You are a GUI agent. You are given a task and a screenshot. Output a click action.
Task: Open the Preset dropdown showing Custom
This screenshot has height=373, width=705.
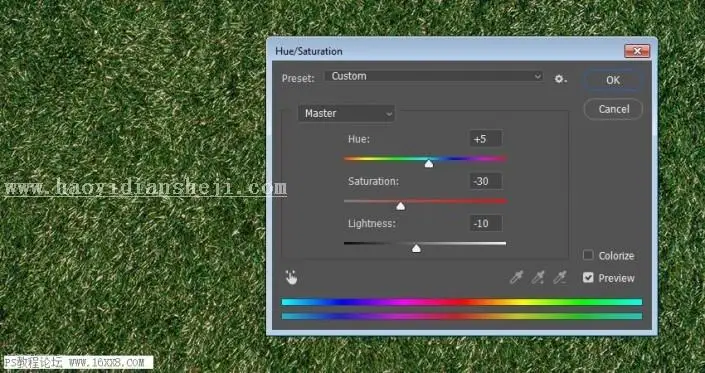(x=434, y=76)
